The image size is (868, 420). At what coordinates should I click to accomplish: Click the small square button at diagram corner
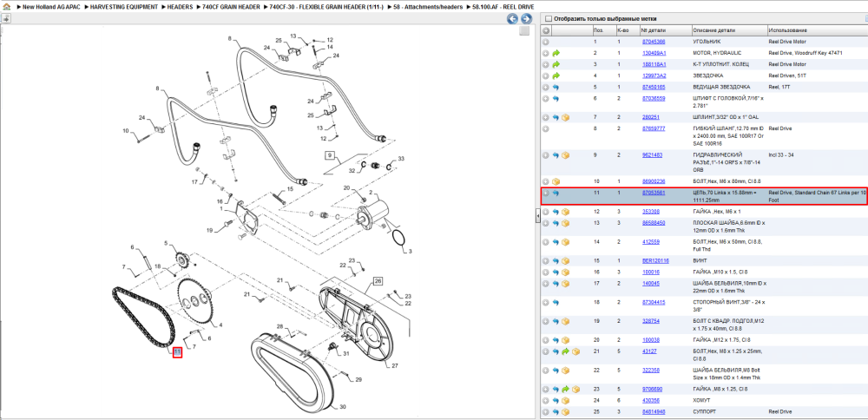pos(524,31)
